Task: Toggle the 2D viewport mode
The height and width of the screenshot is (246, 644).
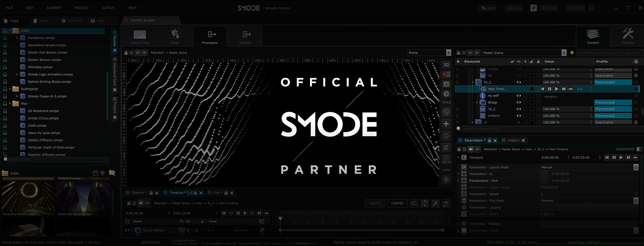Action: coord(446,64)
